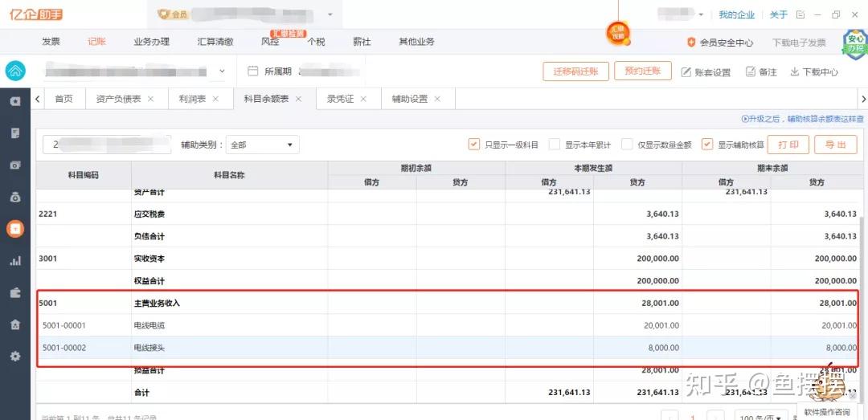This screenshot has width=868, height=420.
Task: Click the 会员 crown member badge
Action: 172,14
